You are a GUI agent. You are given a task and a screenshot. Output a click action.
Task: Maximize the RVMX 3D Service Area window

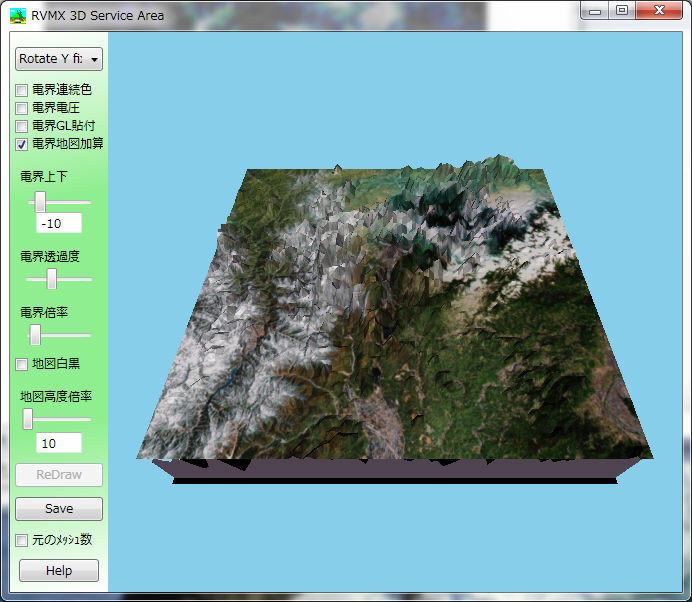click(x=622, y=11)
